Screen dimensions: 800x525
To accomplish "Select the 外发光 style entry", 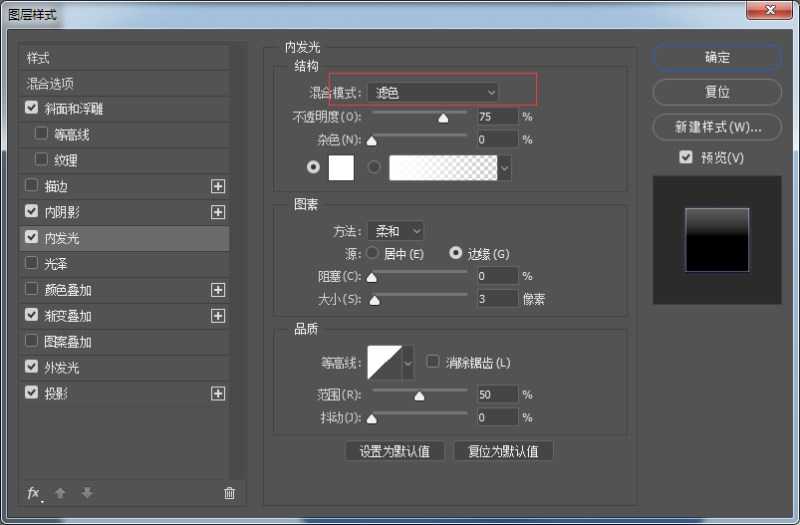I will (x=62, y=368).
